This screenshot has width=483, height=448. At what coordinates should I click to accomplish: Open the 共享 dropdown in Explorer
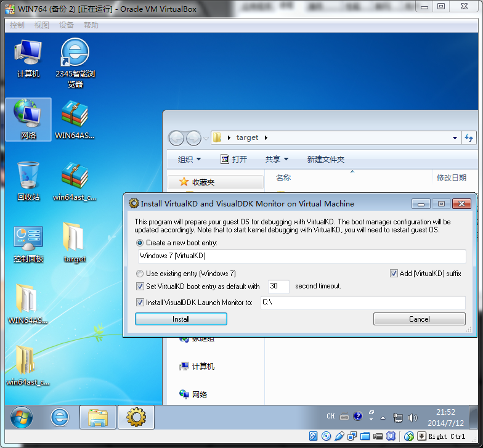coord(277,159)
